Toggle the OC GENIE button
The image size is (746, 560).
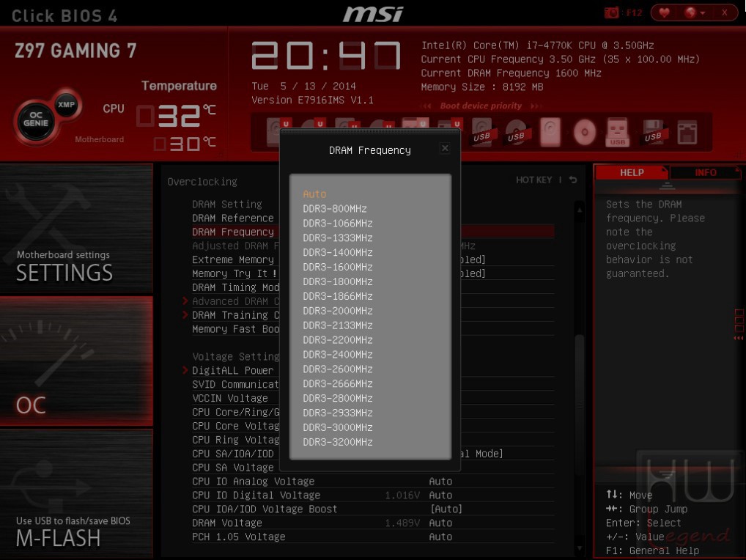point(36,119)
